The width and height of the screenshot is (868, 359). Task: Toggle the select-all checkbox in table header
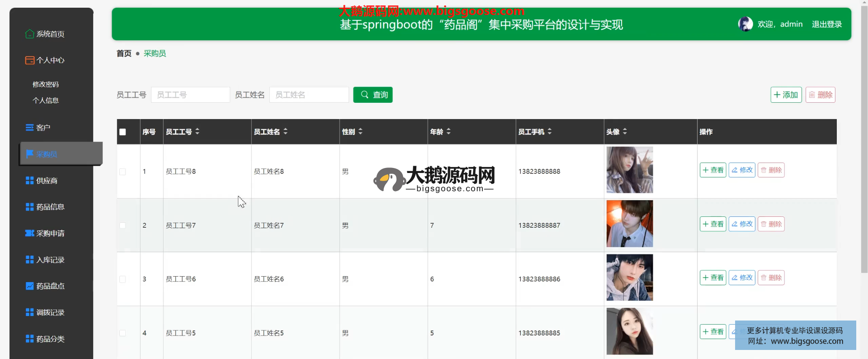coord(123,132)
